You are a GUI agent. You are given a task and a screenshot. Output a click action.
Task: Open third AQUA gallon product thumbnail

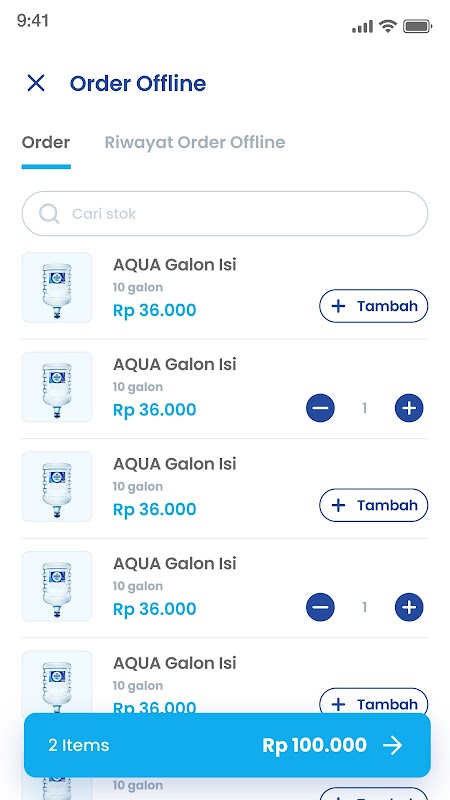click(x=57, y=486)
